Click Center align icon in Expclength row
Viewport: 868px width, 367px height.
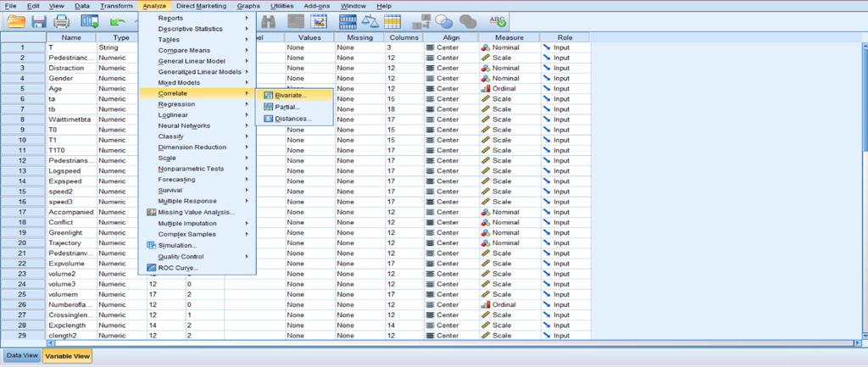click(430, 325)
